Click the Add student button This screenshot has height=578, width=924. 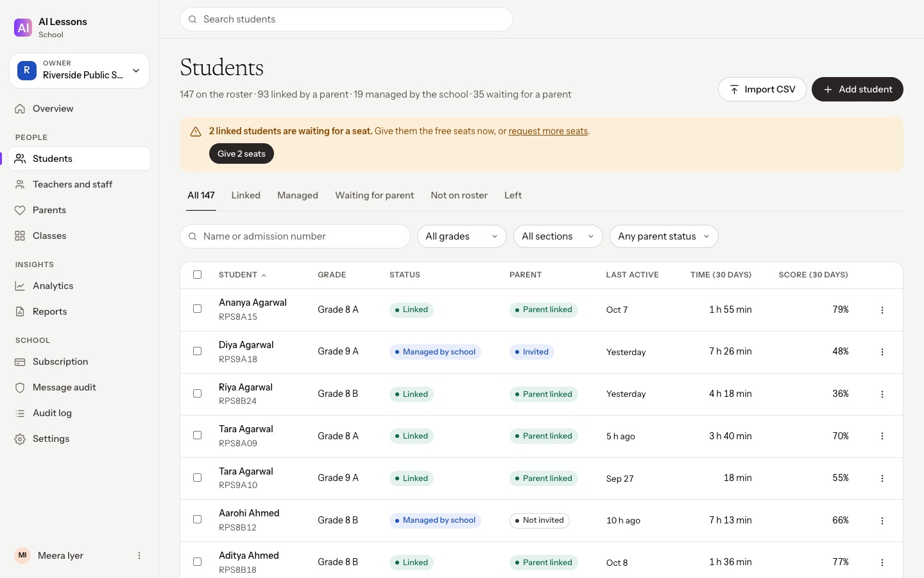coord(857,89)
